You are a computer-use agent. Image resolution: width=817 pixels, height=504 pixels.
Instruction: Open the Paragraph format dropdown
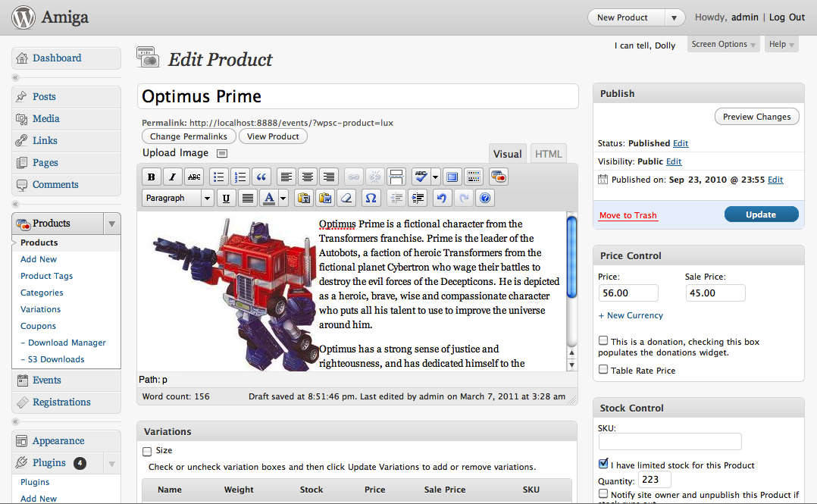[177, 198]
